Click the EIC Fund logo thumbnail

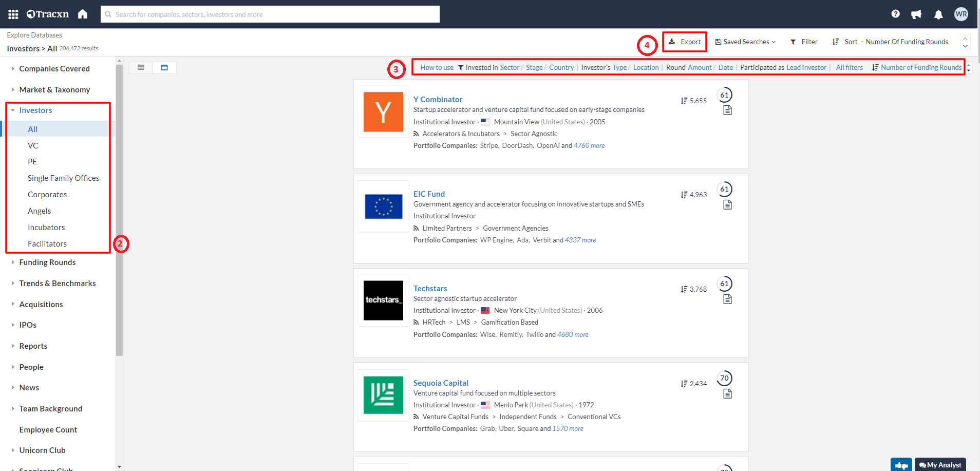point(383,206)
